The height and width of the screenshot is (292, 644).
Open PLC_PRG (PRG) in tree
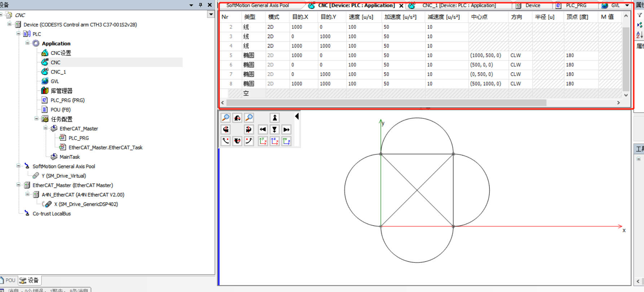67,100
